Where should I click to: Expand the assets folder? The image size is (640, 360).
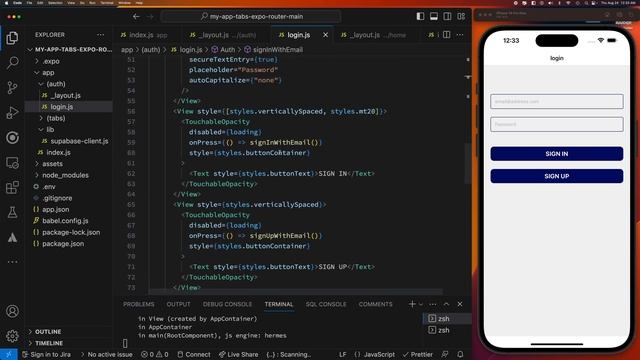pos(70,164)
